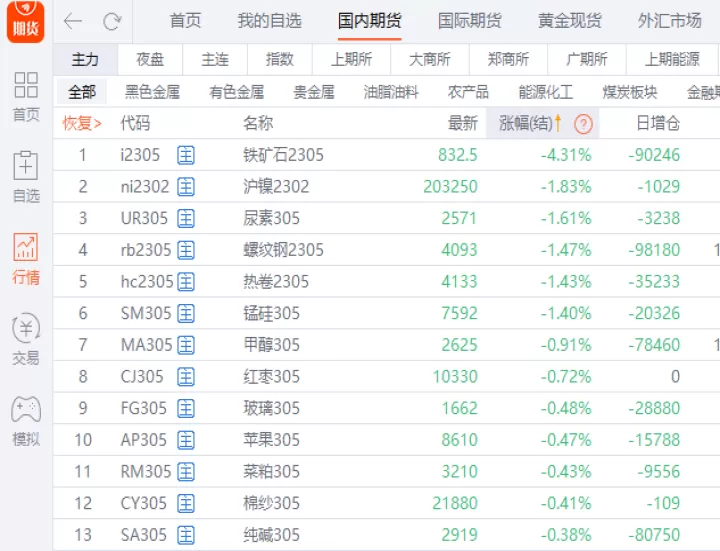This screenshot has width=720, height=551.
Task: Select the 铁矿石2305 contract name
Action: point(283,155)
